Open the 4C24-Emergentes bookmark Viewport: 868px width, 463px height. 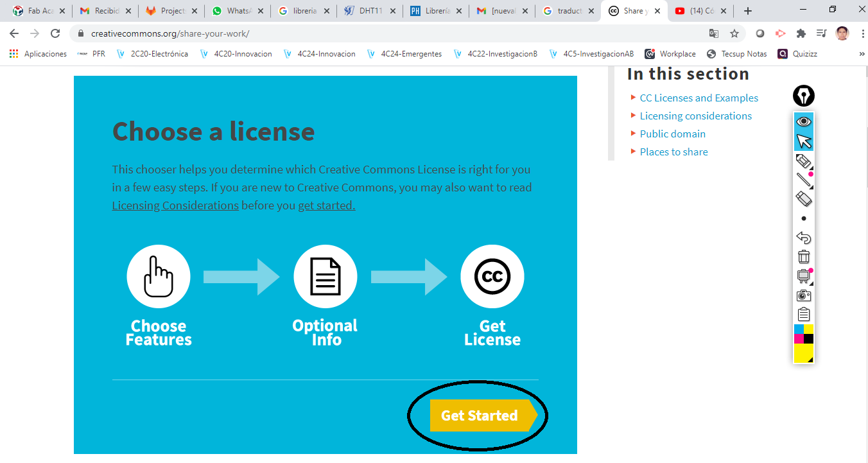(404, 54)
